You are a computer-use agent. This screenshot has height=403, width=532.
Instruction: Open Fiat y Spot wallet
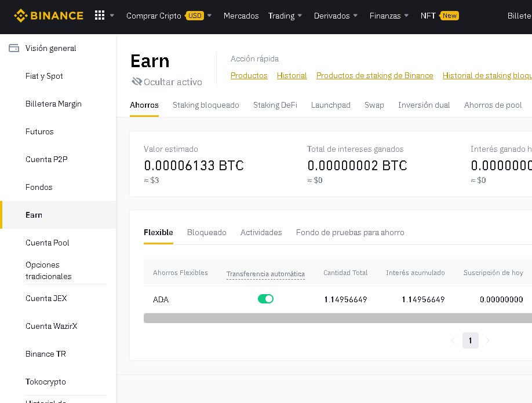[44, 76]
